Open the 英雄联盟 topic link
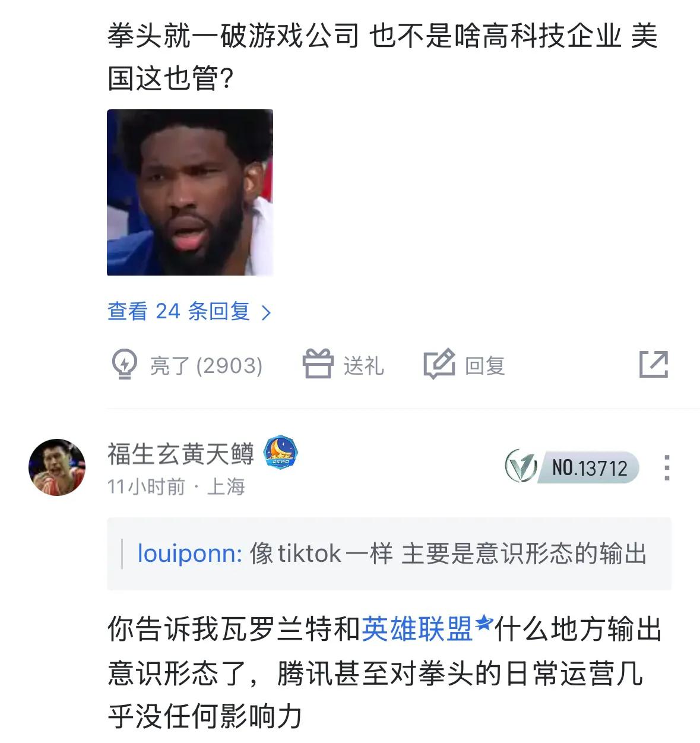Image resolution: width=700 pixels, height=743 pixels. 417,630
